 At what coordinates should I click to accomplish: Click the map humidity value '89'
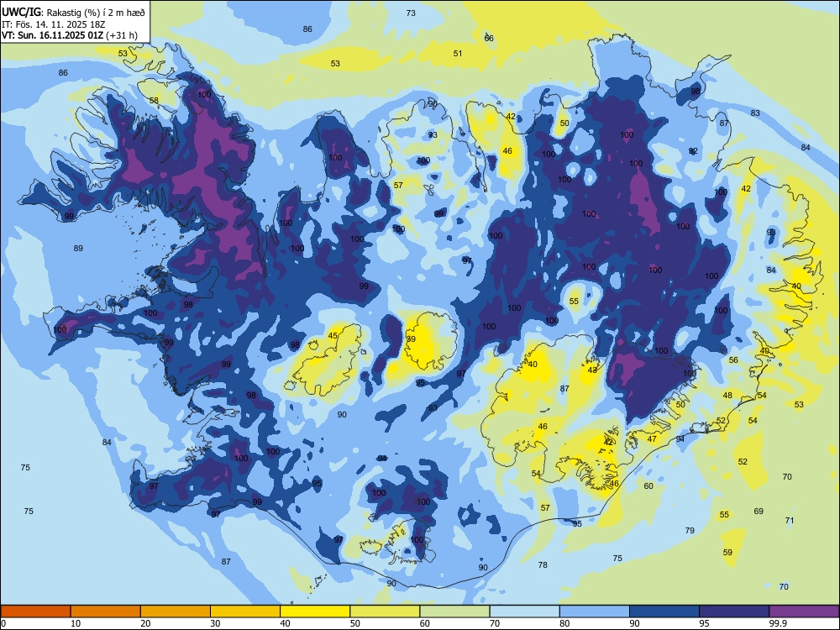coord(78,248)
